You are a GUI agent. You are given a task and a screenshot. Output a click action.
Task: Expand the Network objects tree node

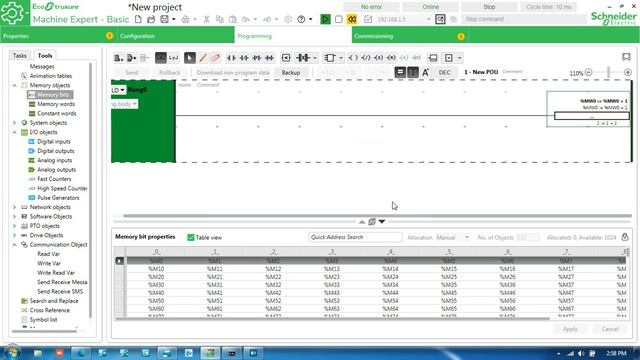pyautogui.click(x=14, y=207)
